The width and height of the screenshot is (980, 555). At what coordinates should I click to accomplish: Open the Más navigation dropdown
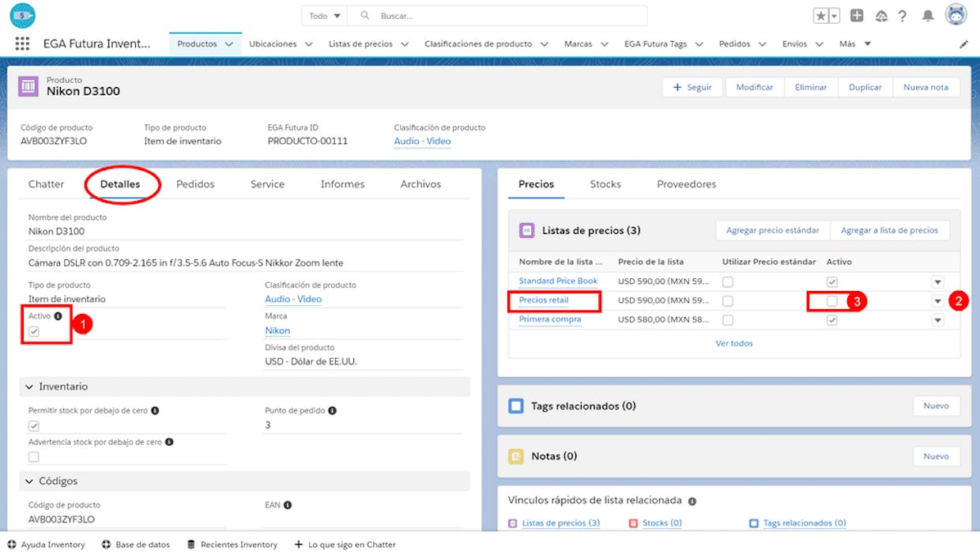855,44
